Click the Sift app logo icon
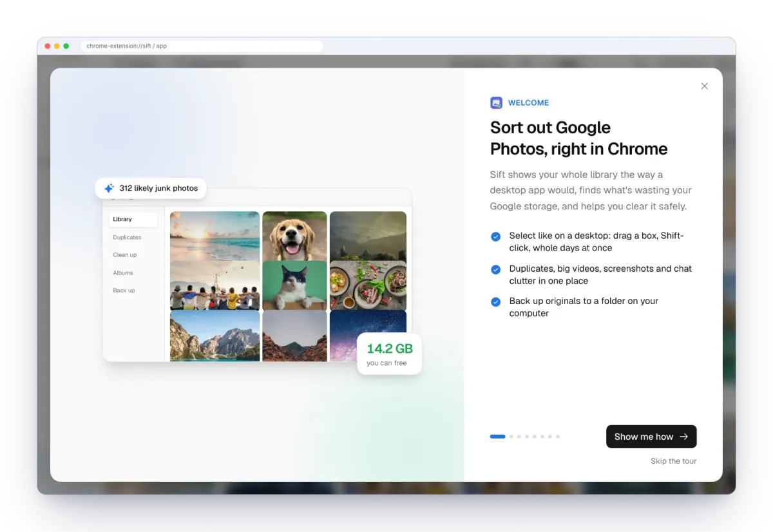The width and height of the screenshot is (773, 532). [x=496, y=102]
